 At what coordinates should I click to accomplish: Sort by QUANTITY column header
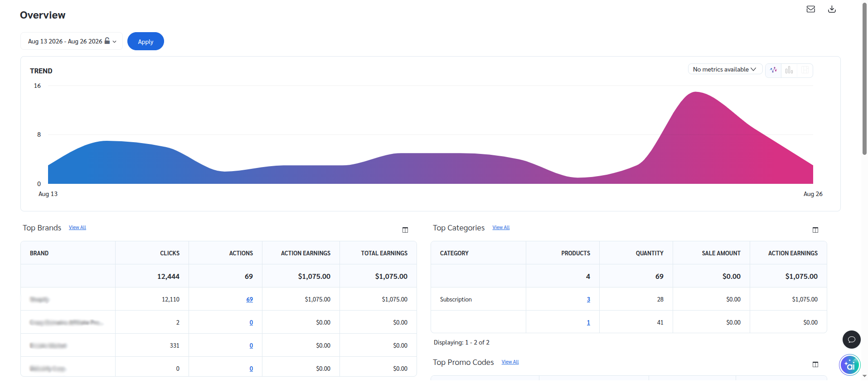pyautogui.click(x=650, y=253)
